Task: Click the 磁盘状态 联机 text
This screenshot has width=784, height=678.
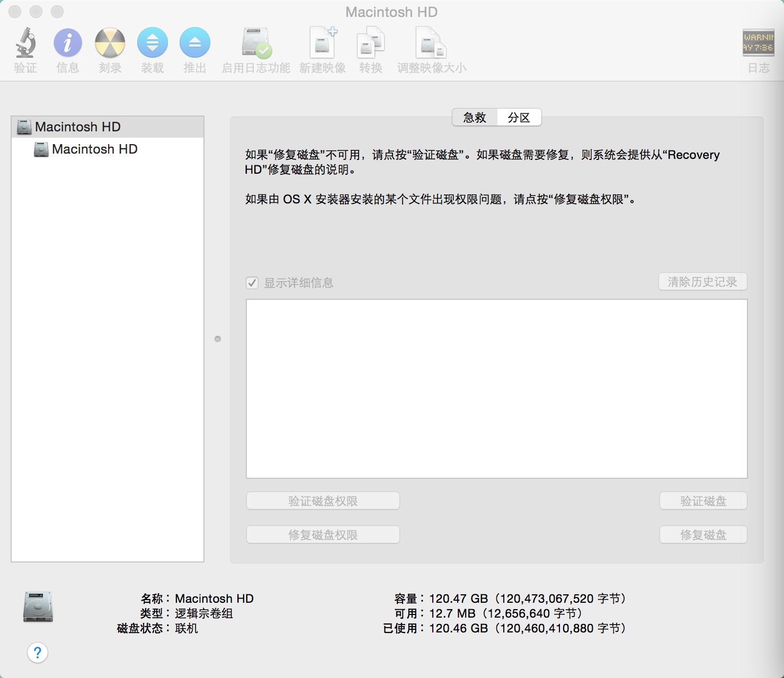Action: 186,628
